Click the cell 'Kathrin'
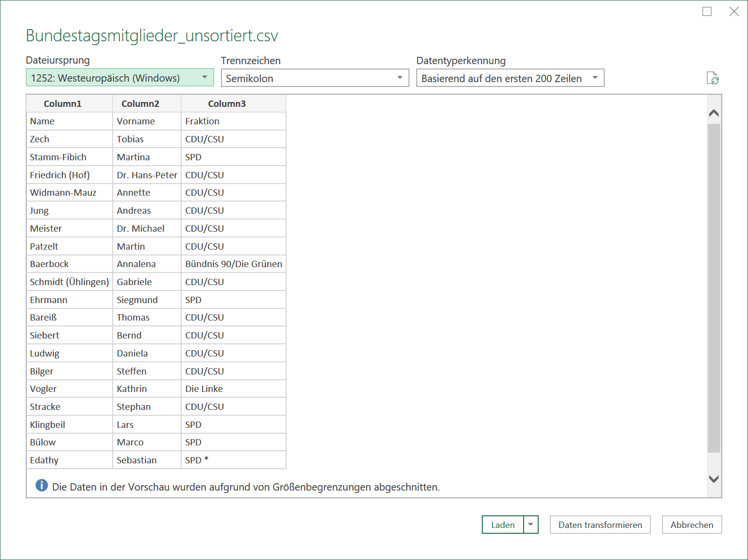This screenshot has height=560, width=748. (x=147, y=389)
